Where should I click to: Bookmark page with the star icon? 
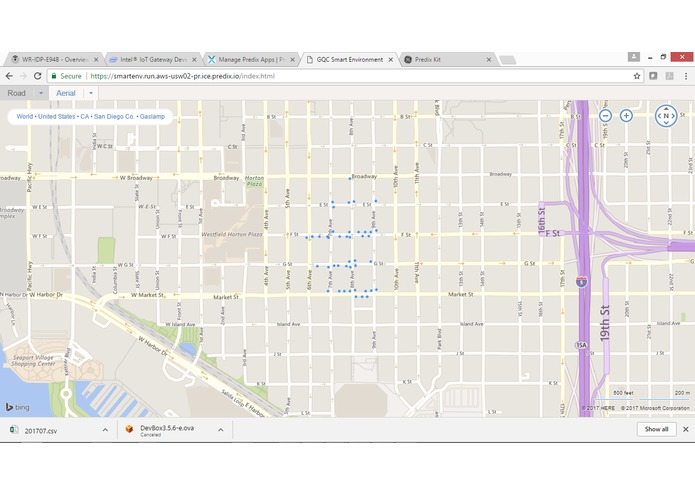[637, 76]
